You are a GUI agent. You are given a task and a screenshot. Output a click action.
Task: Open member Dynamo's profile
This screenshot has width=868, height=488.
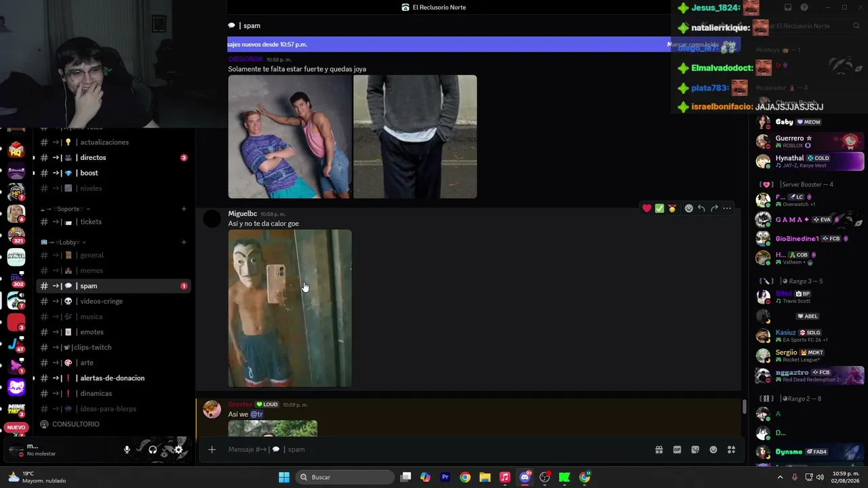(x=810, y=452)
